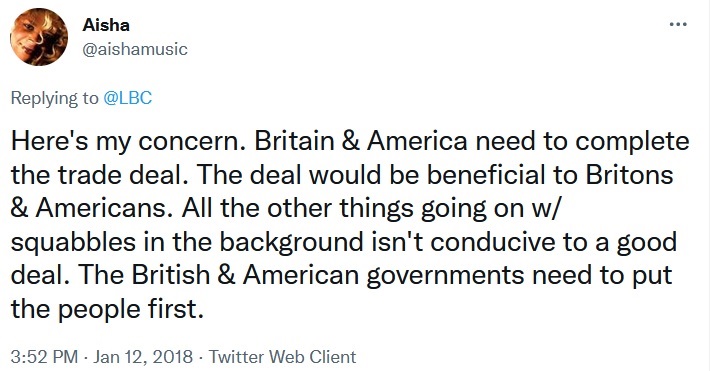
Task: Click the display name Aisha
Action: coord(106,25)
